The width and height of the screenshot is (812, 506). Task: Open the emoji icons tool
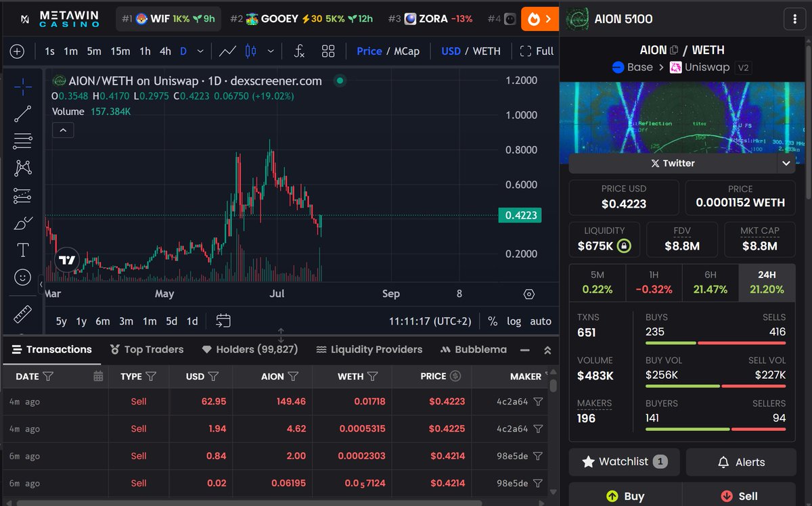pos(22,277)
